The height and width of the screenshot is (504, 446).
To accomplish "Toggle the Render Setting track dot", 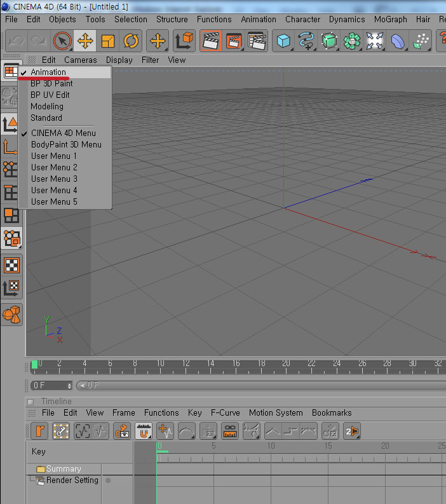I will point(108,480).
